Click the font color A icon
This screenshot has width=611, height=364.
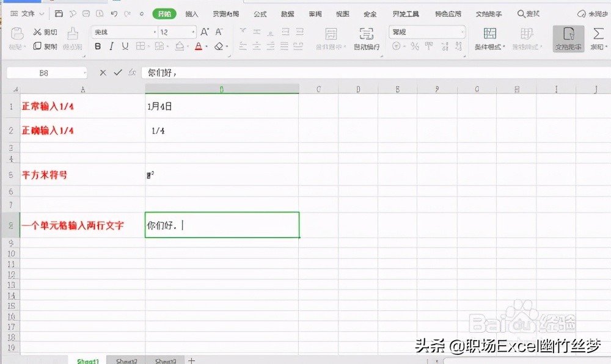click(198, 46)
